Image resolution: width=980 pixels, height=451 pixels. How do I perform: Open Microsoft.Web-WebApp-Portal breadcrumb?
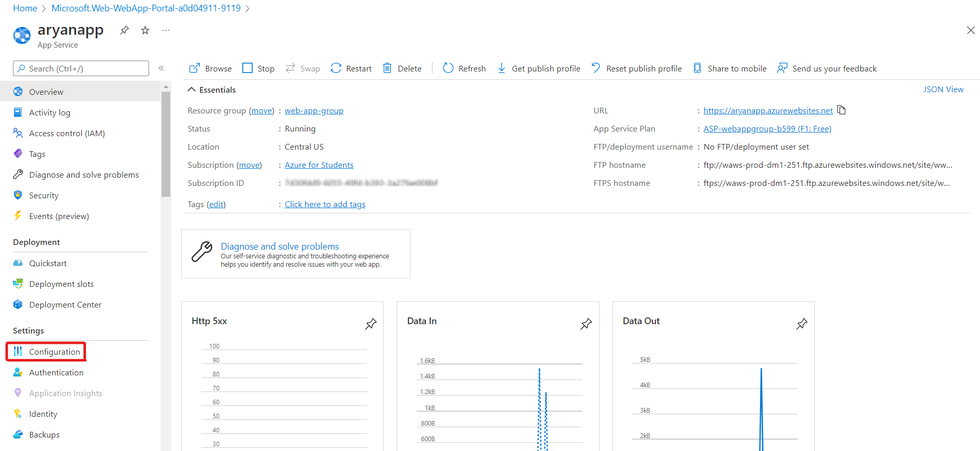pyautogui.click(x=146, y=8)
